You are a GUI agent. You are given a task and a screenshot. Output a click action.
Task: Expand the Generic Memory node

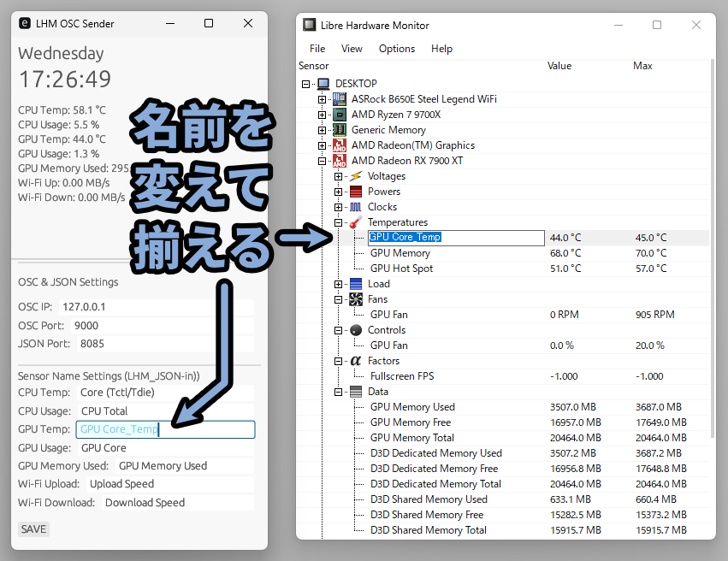pos(322,130)
